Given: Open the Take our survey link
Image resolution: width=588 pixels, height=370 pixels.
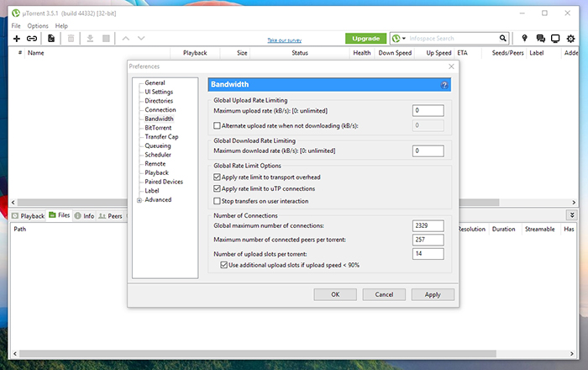Looking at the screenshot, I should [284, 40].
